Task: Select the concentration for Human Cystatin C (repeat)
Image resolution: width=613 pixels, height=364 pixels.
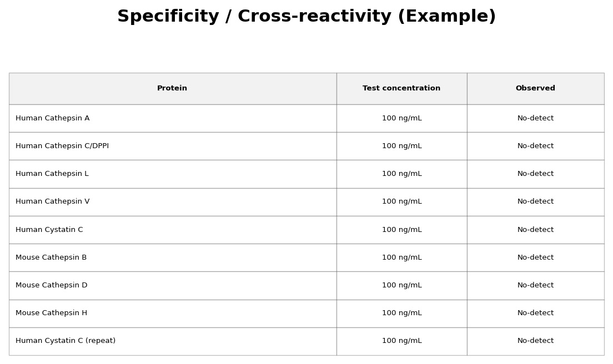Action: pyautogui.click(x=401, y=341)
